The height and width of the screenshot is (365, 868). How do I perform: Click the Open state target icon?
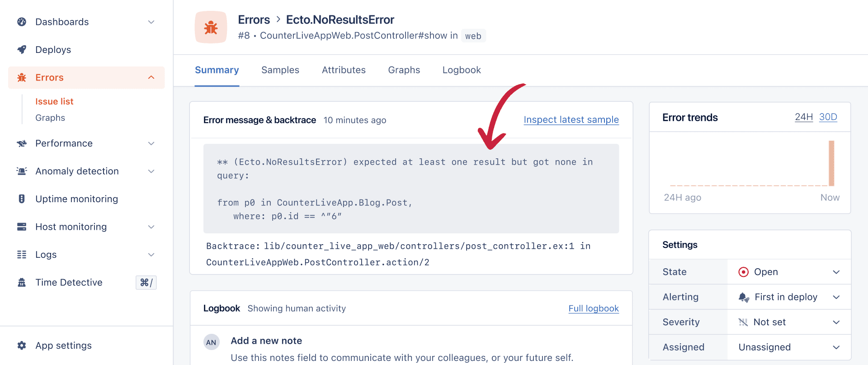(743, 272)
